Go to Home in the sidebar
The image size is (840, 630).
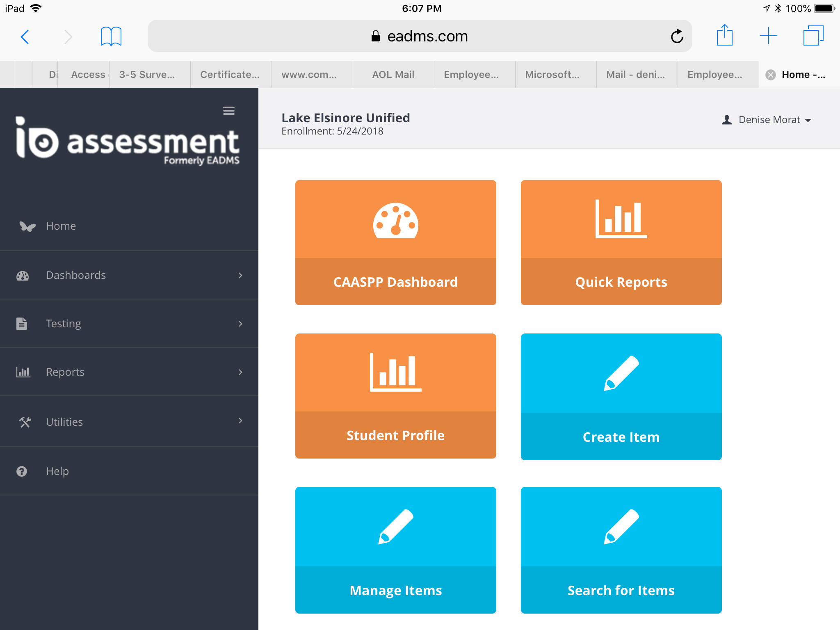pos(61,226)
